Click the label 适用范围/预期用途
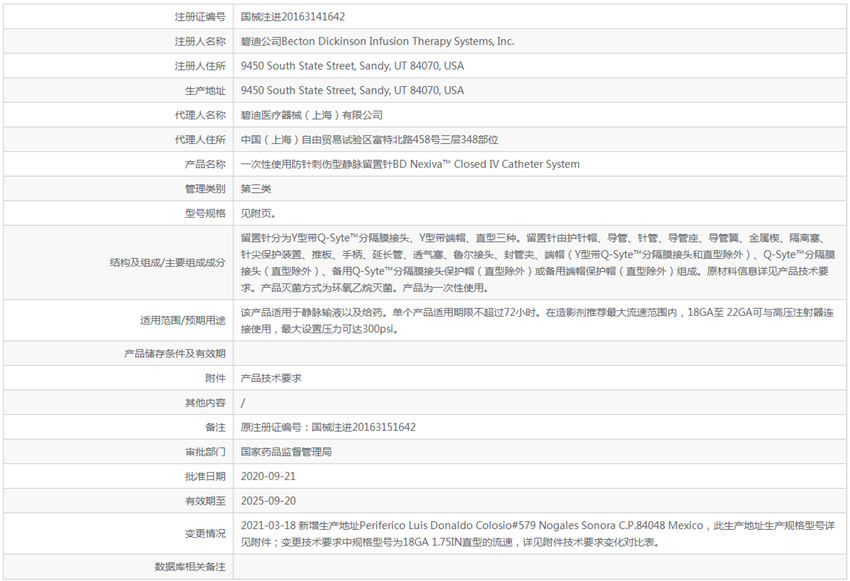 point(183,321)
